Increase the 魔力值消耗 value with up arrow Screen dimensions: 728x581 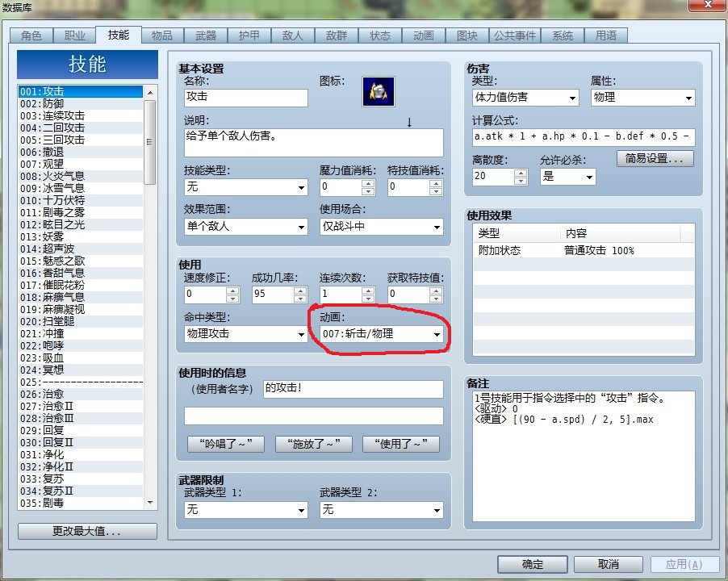[368, 184]
